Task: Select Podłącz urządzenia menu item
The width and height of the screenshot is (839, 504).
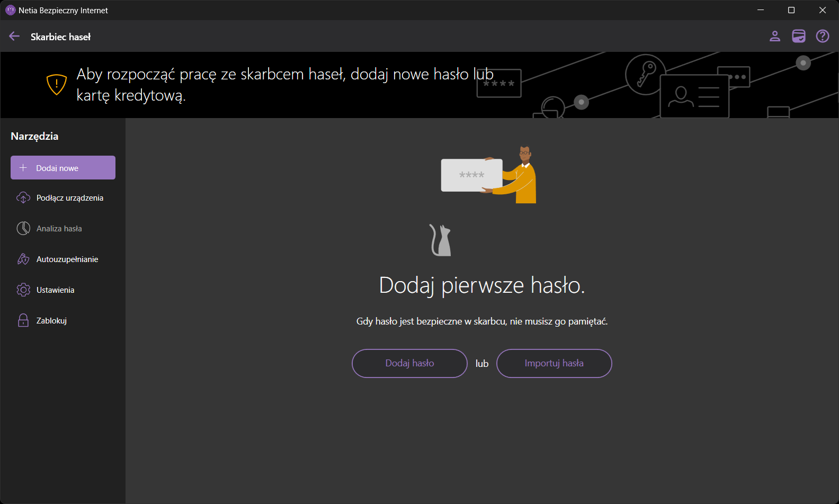Action: tap(69, 198)
